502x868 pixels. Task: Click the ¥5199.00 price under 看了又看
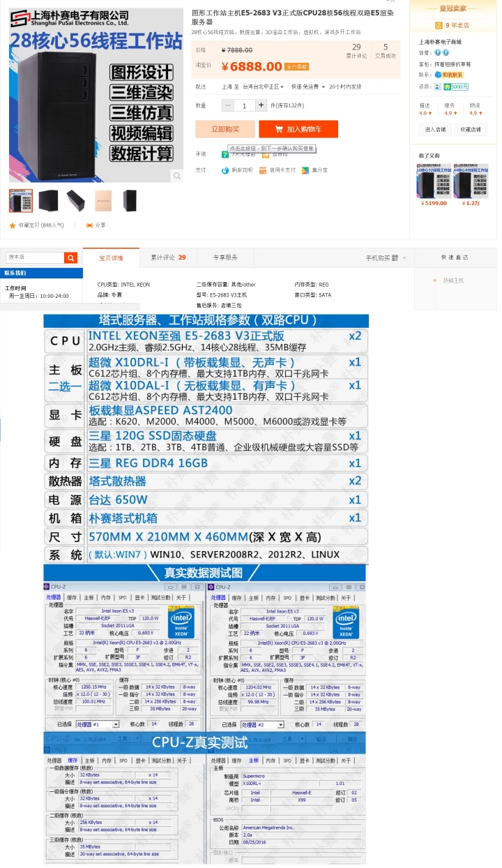click(x=434, y=204)
